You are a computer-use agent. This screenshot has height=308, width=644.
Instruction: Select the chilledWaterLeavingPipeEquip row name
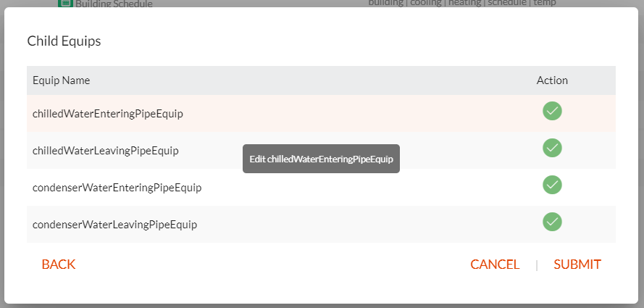point(106,151)
